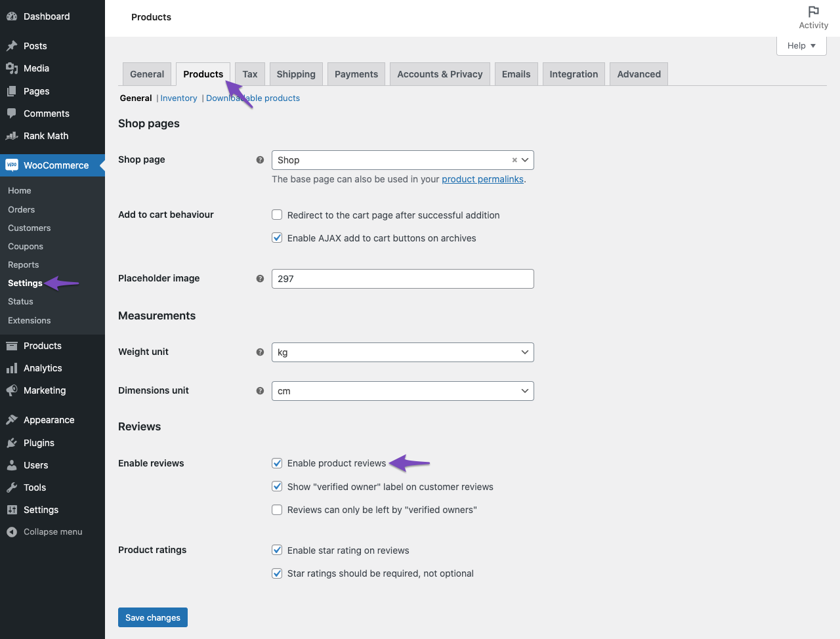Click the Save changes button

point(152,617)
